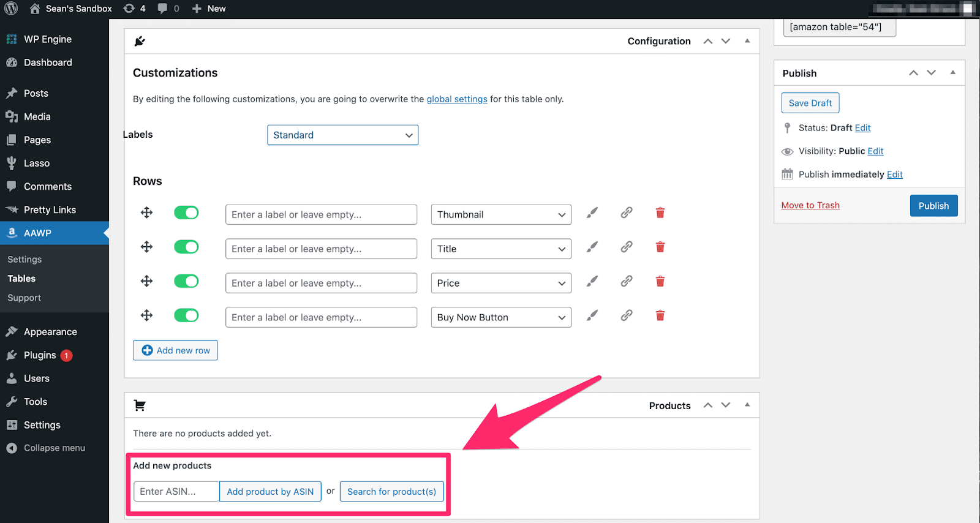Open the comments bubble in admin bar

[168, 9]
